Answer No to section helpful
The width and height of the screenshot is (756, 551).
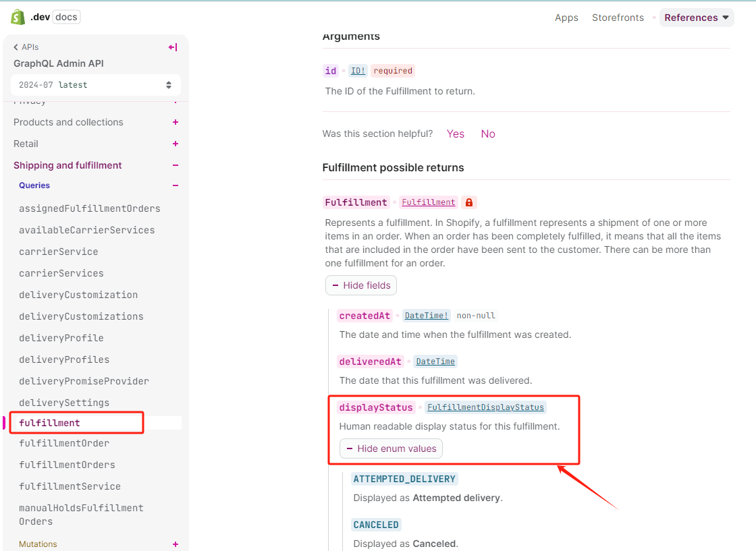point(488,134)
